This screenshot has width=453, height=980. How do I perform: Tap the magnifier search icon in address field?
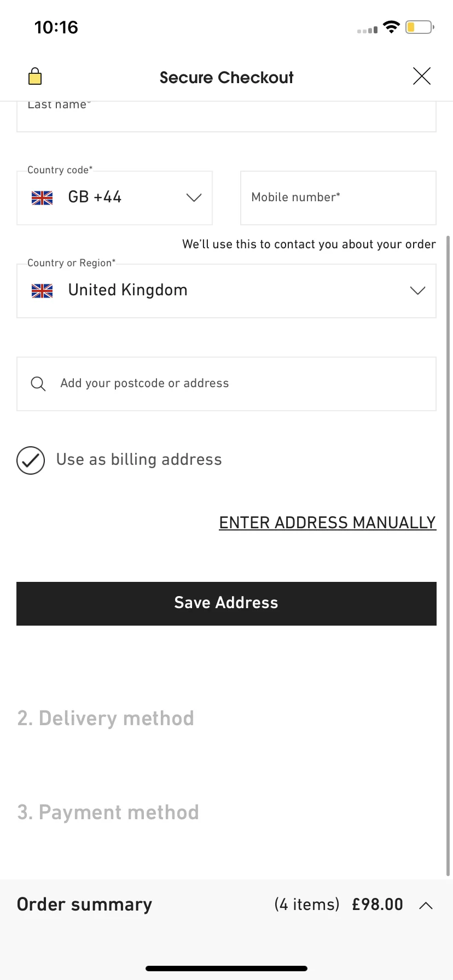(38, 384)
